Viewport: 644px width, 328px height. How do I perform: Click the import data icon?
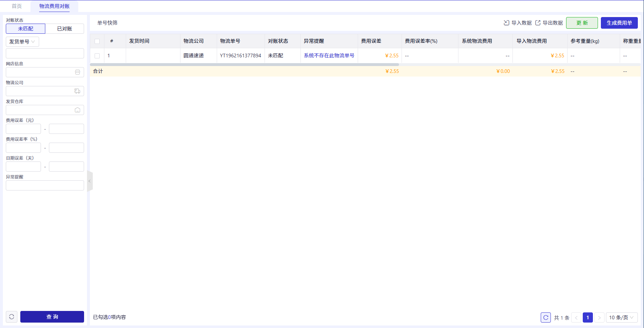(x=506, y=23)
